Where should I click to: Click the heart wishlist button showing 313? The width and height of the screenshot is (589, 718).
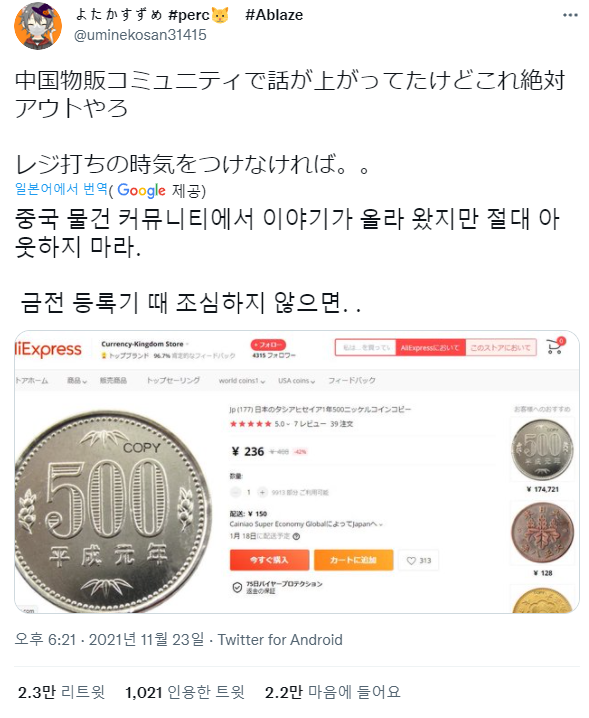click(x=418, y=560)
